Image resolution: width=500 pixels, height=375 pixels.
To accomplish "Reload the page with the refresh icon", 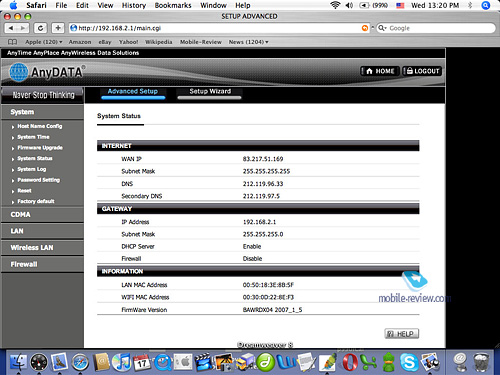I will point(40,28).
